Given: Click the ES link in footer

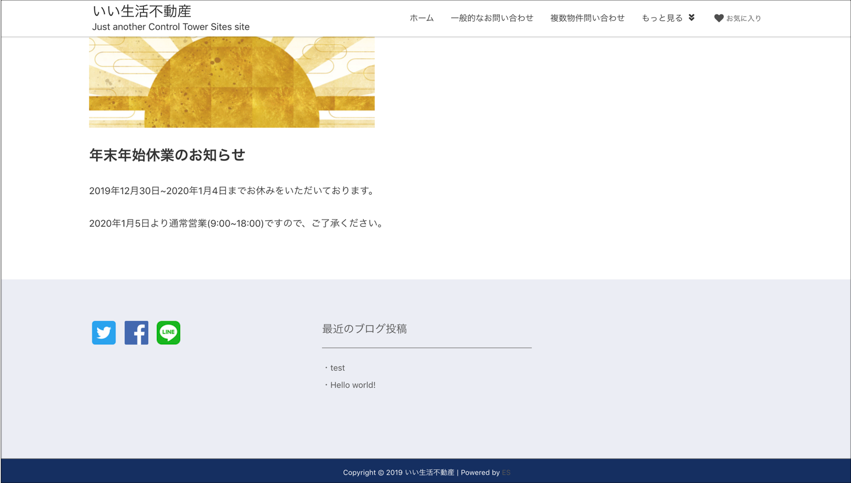Looking at the screenshot, I should point(506,472).
